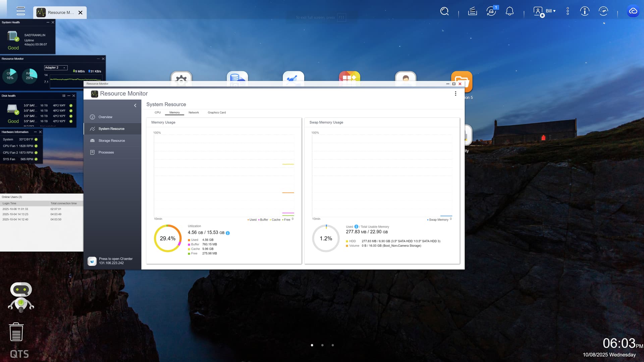The width and height of the screenshot is (644, 362).
Task: Open Storage Resource in sidebar
Action: coord(111,141)
